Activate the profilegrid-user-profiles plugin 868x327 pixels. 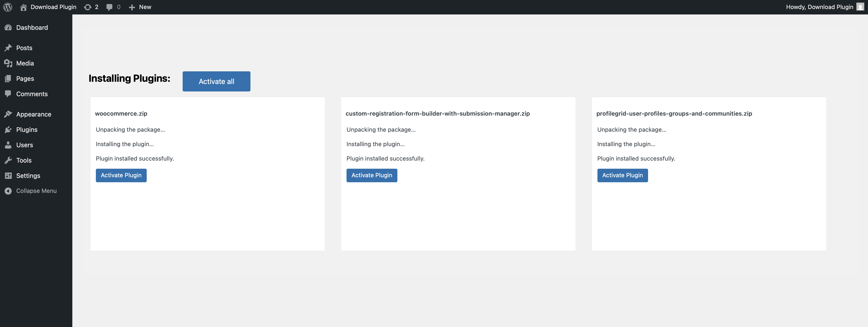point(622,175)
